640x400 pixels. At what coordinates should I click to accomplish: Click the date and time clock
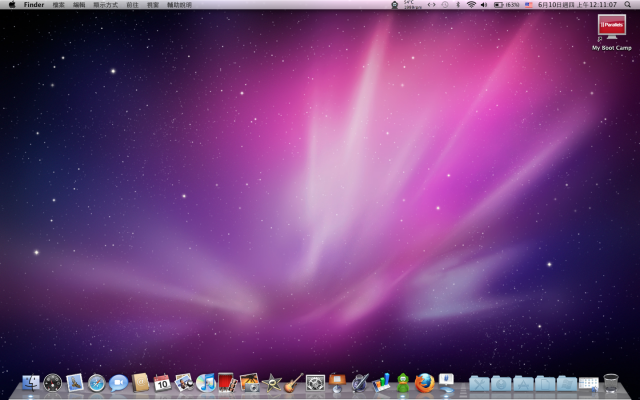(x=577, y=4)
